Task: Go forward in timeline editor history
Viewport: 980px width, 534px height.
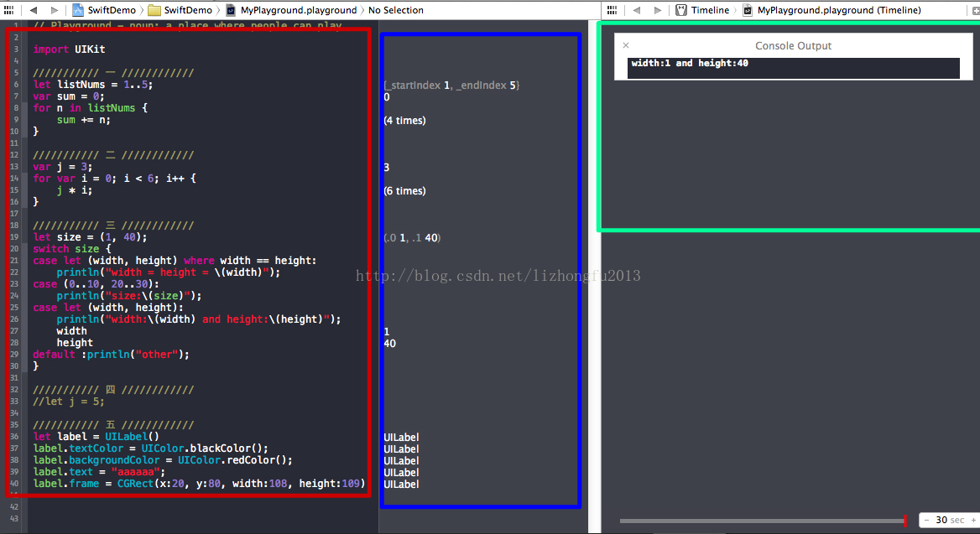Action: click(658, 10)
